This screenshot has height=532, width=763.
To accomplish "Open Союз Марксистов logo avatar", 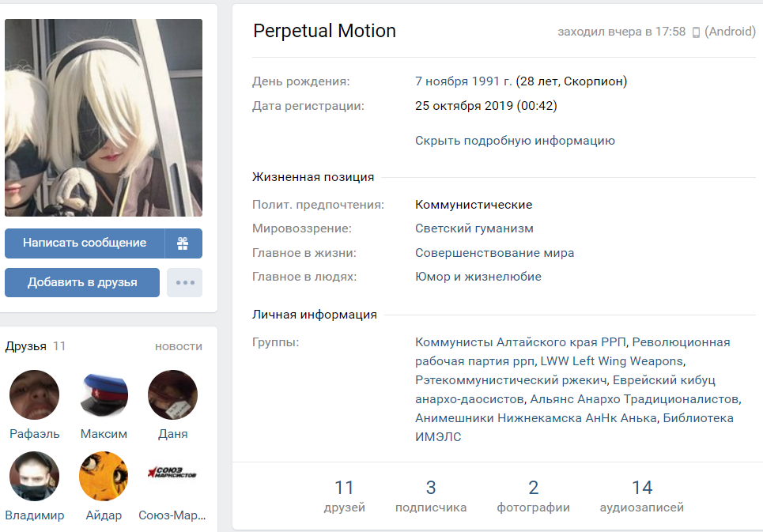I will [x=172, y=476].
